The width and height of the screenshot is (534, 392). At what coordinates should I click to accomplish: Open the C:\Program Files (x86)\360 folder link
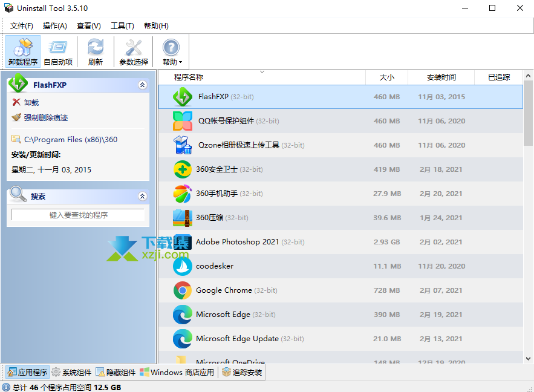(71, 140)
